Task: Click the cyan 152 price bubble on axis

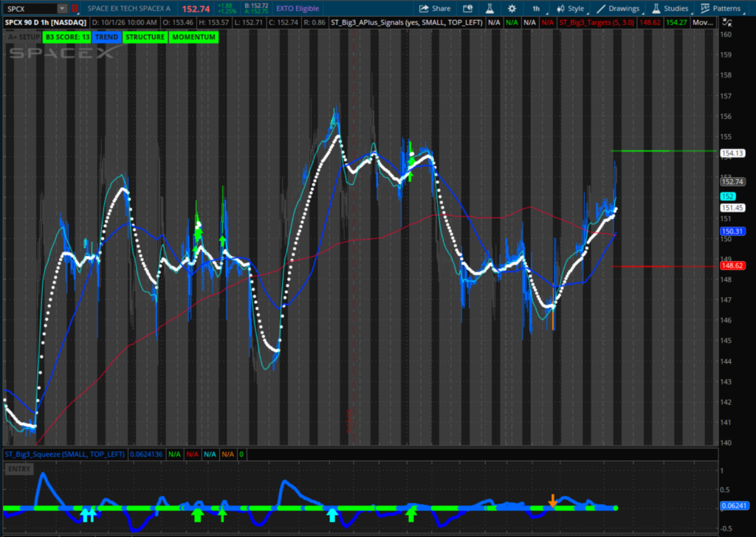Action: pyautogui.click(x=727, y=196)
